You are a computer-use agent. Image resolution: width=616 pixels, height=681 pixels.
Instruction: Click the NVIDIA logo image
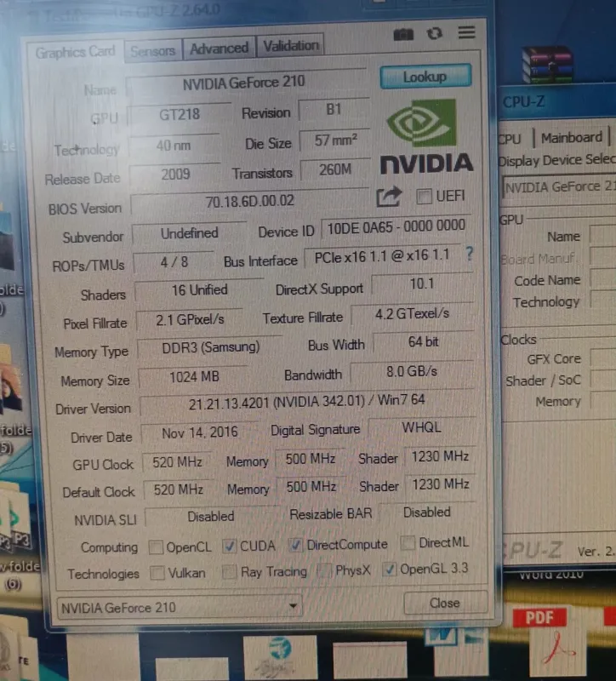click(426, 136)
